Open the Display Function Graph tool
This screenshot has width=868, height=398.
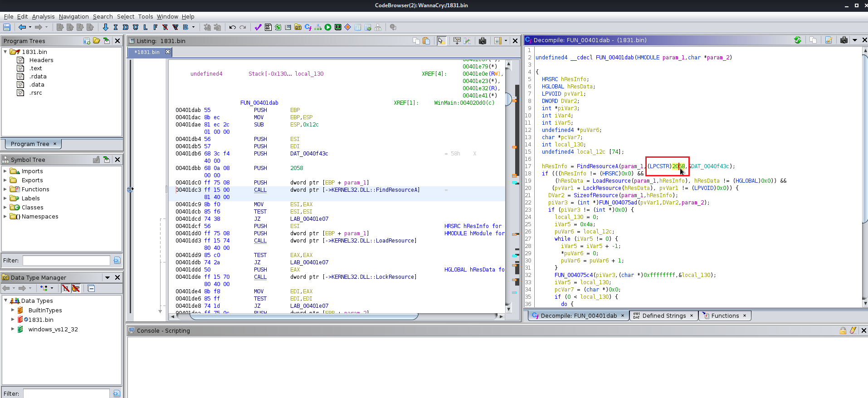[x=318, y=27]
